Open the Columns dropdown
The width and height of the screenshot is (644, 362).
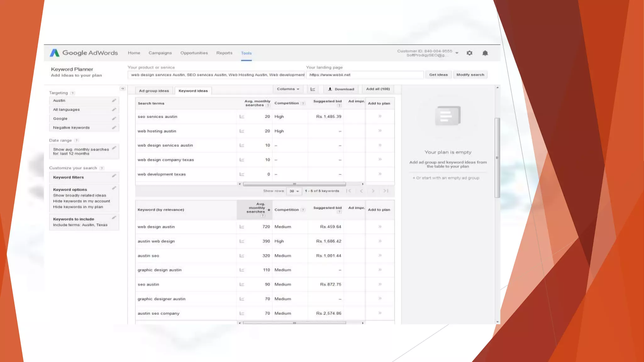coord(288,89)
